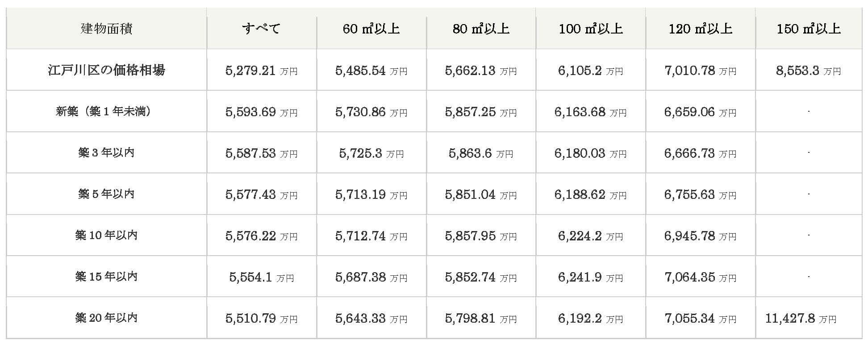Select the 80㎡以上 column header
The height and width of the screenshot is (345, 868).
click(x=481, y=29)
